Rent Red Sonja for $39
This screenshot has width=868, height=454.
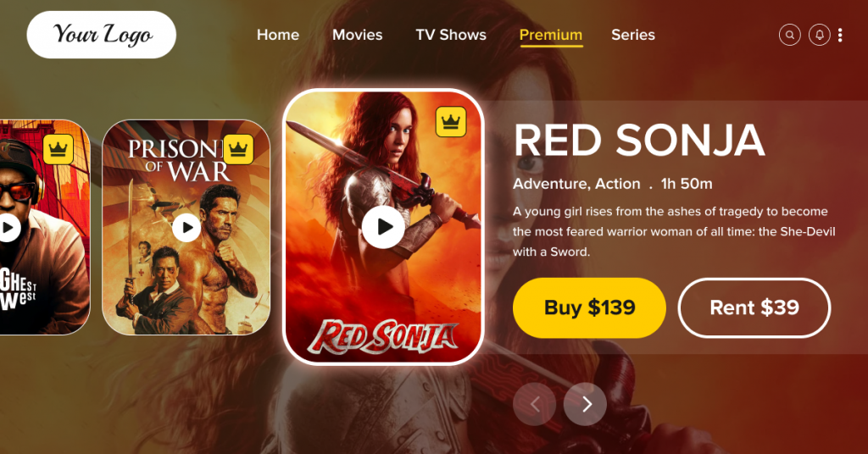[754, 308]
